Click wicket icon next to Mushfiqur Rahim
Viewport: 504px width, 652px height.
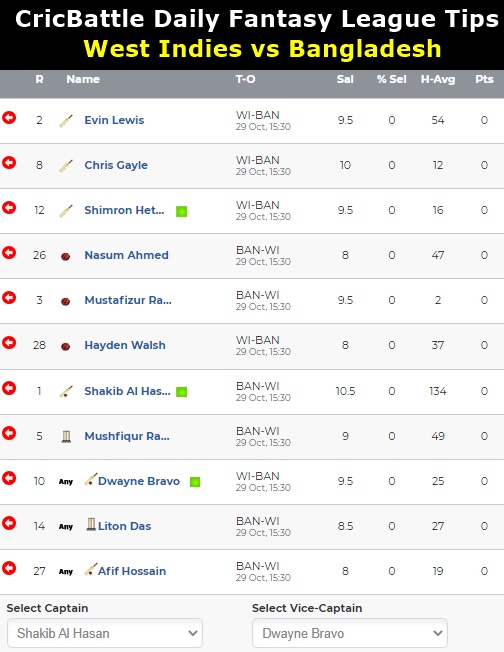(66, 436)
